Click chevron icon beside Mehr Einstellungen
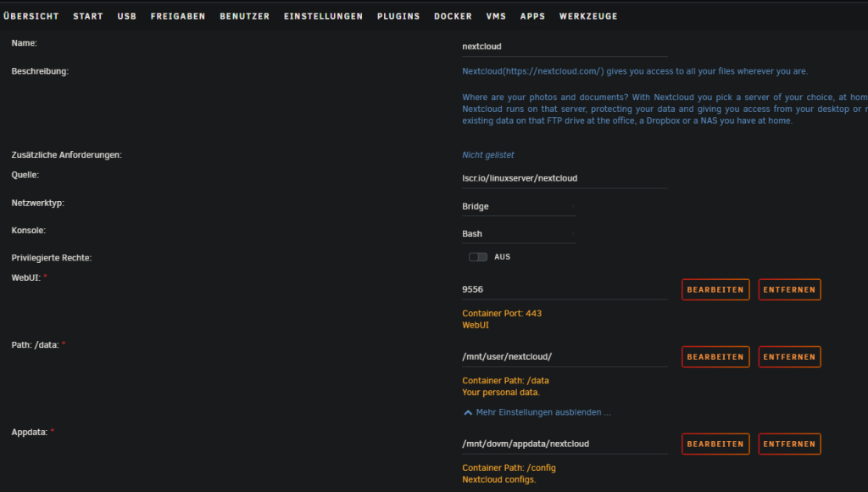Screen dimensions: 868x492 coord(468,412)
